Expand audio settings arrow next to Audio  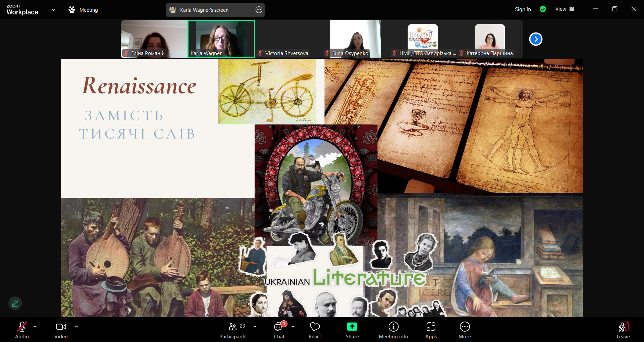click(x=35, y=327)
